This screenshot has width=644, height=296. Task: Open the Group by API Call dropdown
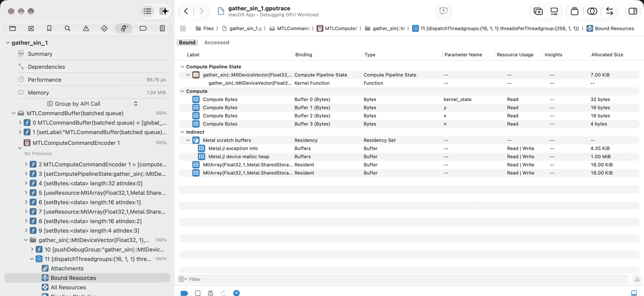(x=92, y=104)
